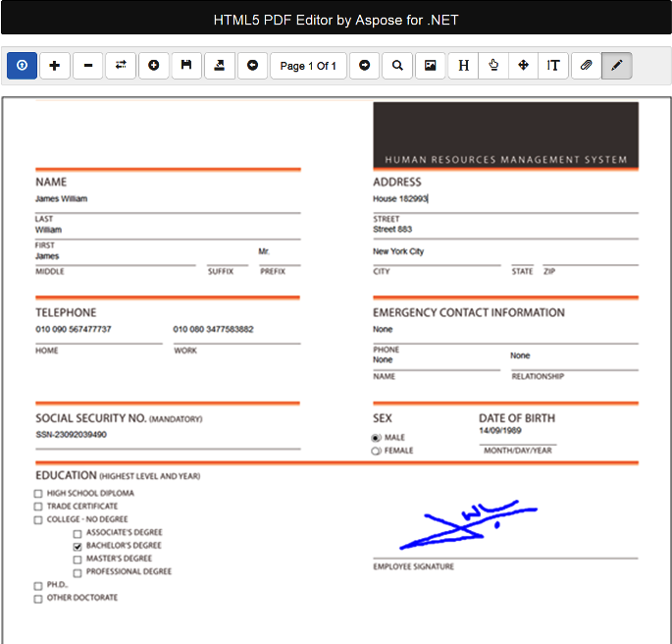672x644 pixels.
Task: Click the paperclip attachment icon
Action: [586, 66]
